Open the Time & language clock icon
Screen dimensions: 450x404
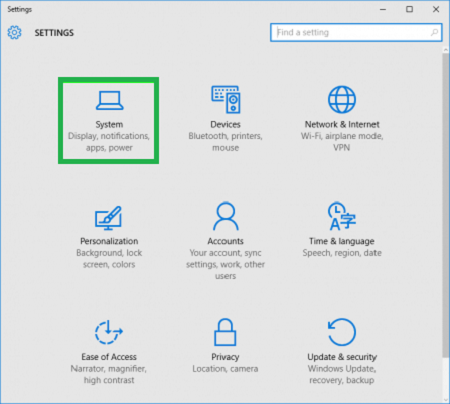[342, 216]
